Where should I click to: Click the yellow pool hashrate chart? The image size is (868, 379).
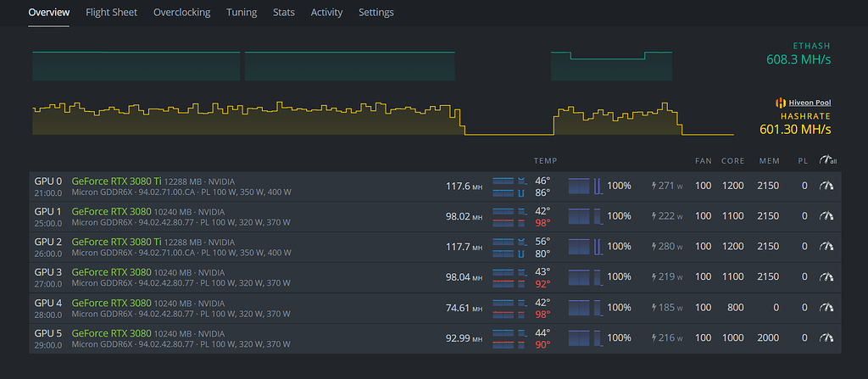[383, 119]
